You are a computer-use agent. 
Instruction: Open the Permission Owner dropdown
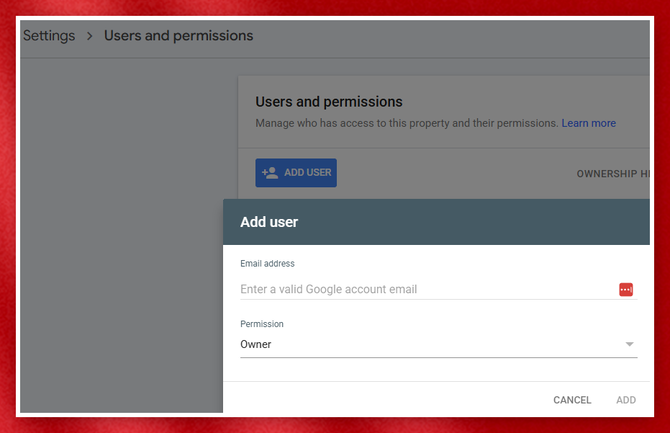coord(439,345)
